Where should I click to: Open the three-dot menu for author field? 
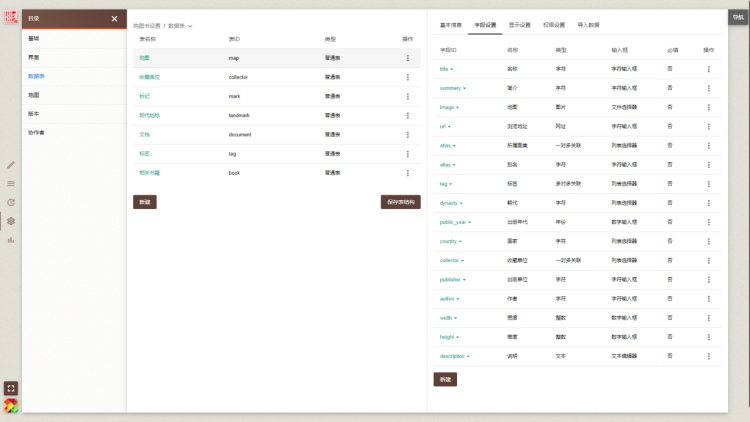pyautogui.click(x=708, y=299)
